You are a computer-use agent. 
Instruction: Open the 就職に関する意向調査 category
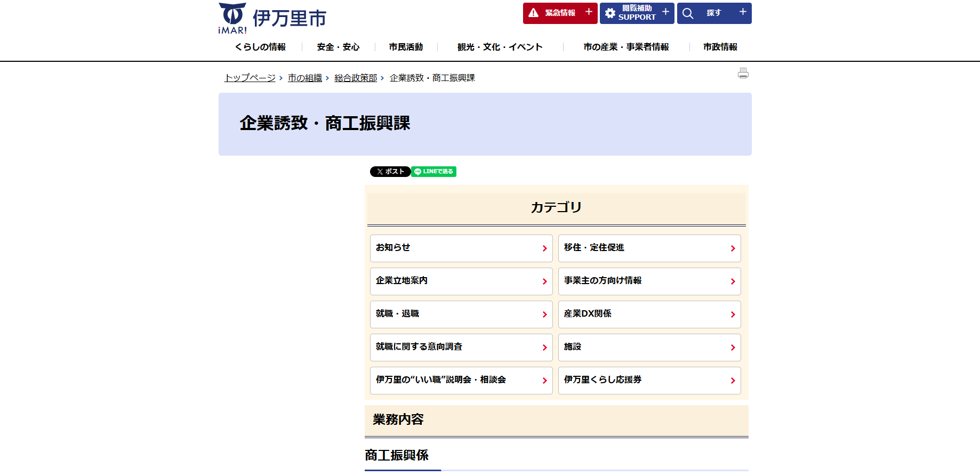(x=461, y=348)
